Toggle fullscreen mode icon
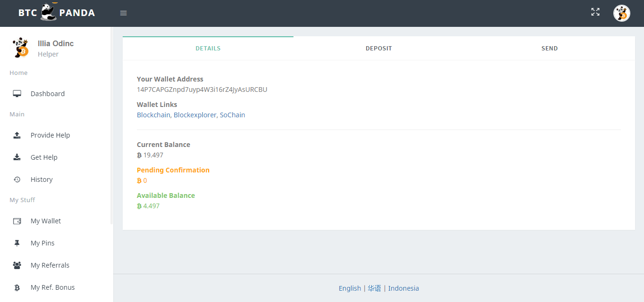The width and height of the screenshot is (644, 302). coord(595,12)
